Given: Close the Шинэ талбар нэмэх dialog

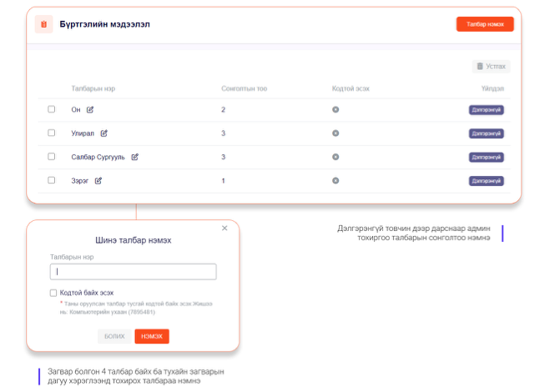Looking at the screenshot, I should [225, 228].
